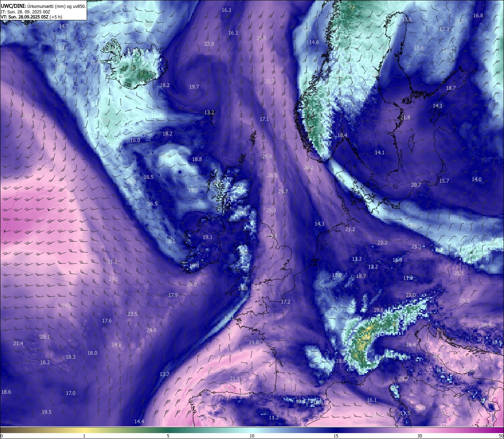The height and width of the screenshot is (439, 504).
Task: Click the 5 tick on the color scale
Action: click(x=168, y=436)
